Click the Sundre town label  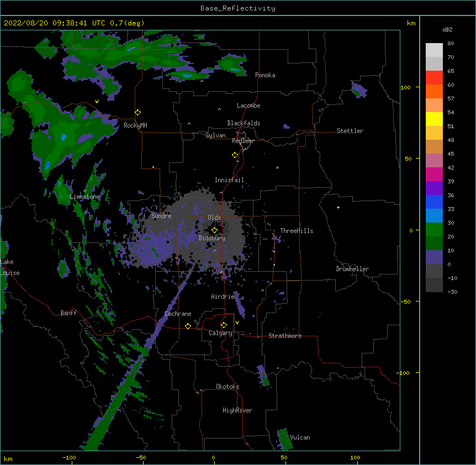tap(161, 216)
